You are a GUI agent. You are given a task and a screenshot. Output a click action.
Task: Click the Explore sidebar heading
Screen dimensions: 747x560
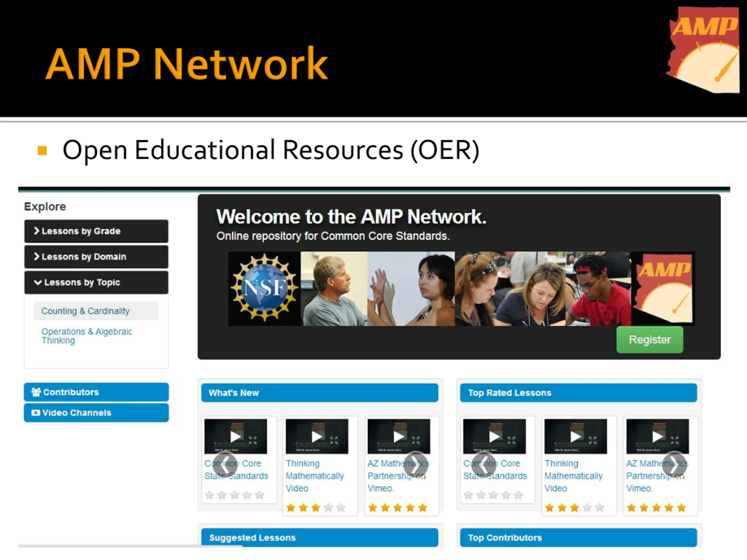pyautogui.click(x=45, y=206)
